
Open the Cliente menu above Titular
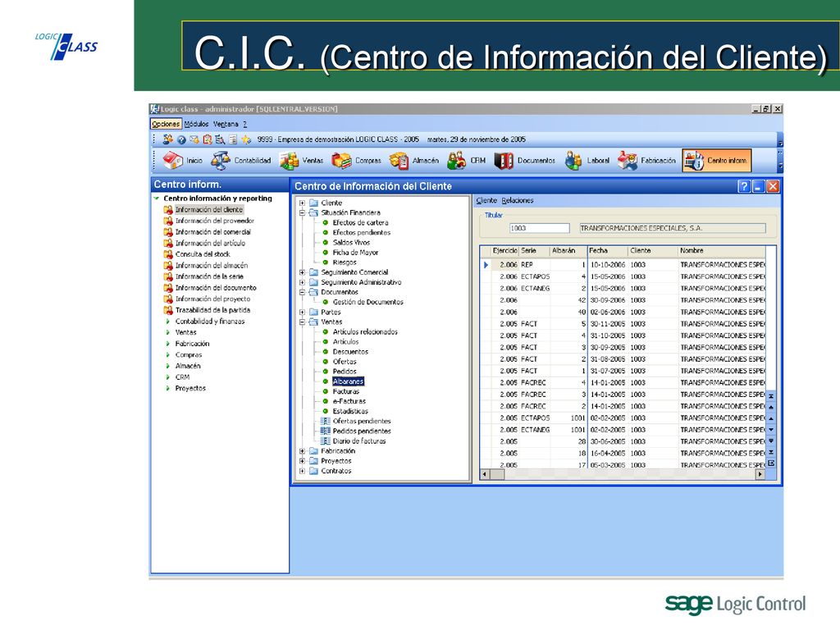click(486, 200)
